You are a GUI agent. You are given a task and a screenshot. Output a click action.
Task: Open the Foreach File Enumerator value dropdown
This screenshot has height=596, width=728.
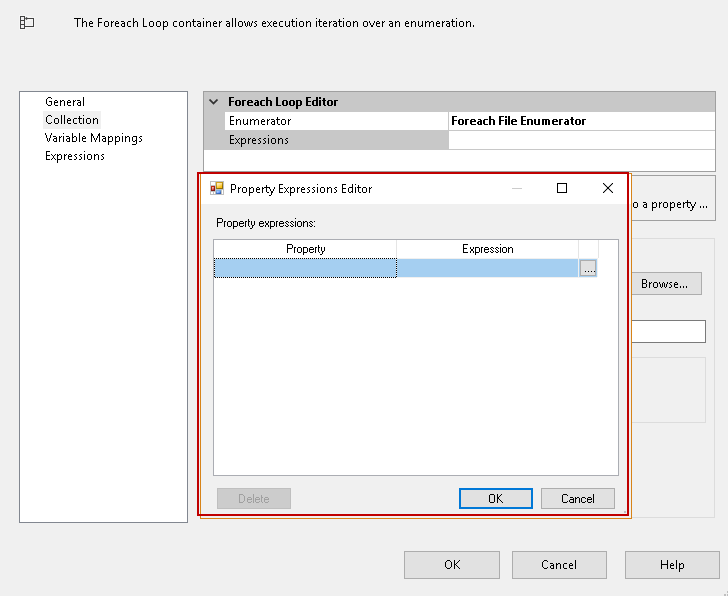coord(581,121)
